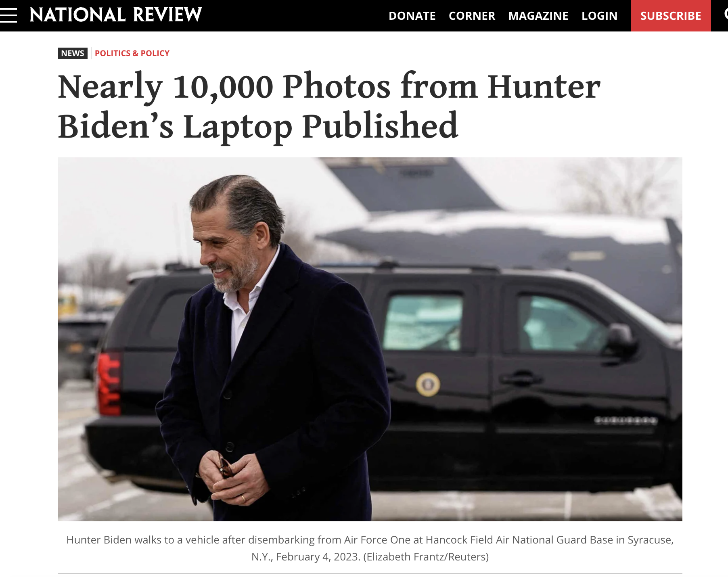Go to the Donate page
Image resolution: width=728 pixels, height=577 pixels.
tap(412, 16)
